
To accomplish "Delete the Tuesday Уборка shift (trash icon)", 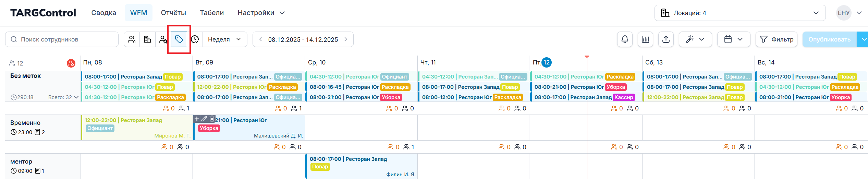I will coord(212,119).
